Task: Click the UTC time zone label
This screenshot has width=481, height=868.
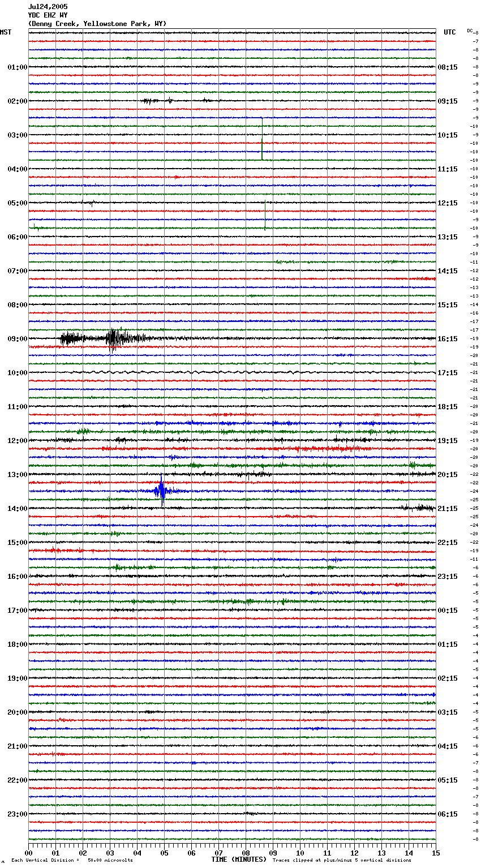Action: point(450,32)
